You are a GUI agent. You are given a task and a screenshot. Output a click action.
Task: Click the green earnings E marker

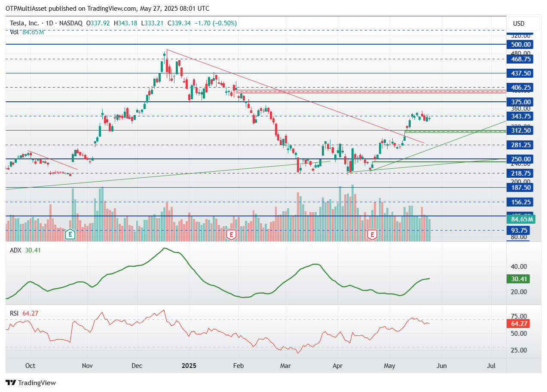[70, 234]
